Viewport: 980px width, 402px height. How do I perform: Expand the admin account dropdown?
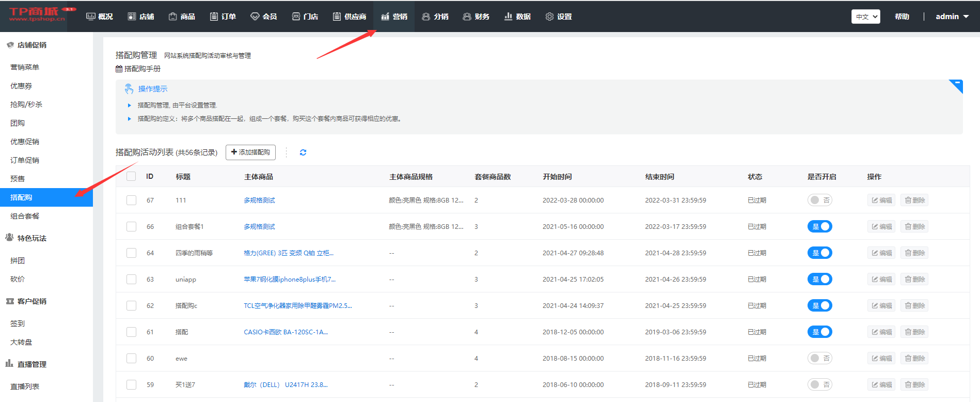pyautogui.click(x=952, y=17)
